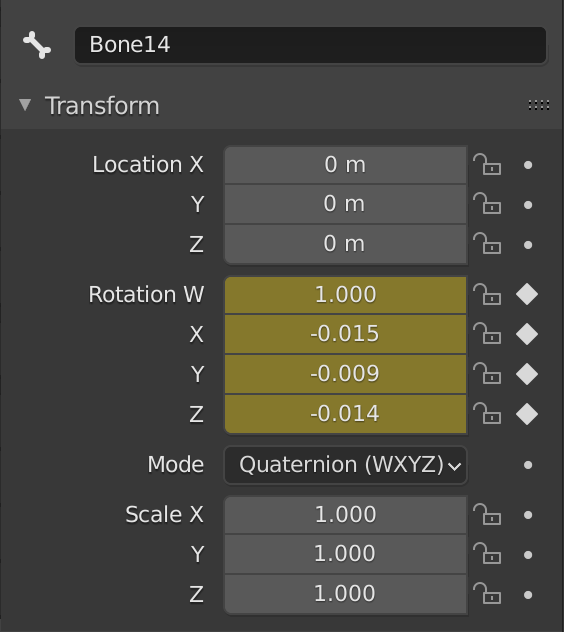Collapse the Transform panel triangle
Screen dimensions: 564x632
click(25, 105)
